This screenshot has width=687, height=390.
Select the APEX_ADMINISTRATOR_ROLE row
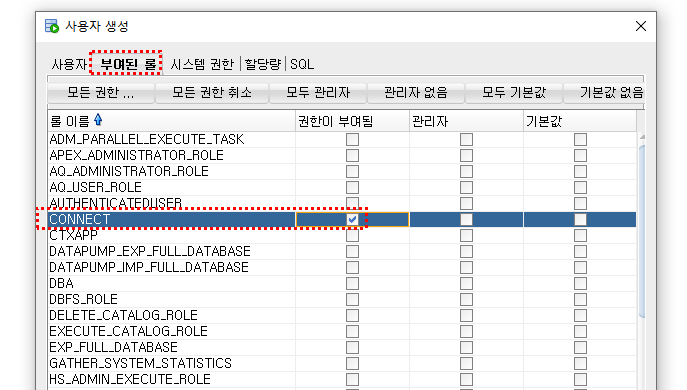pos(342,156)
